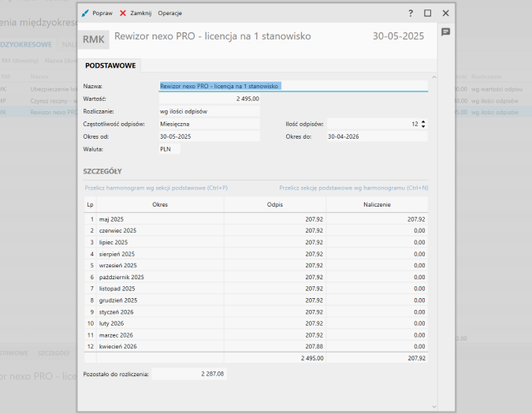Maximize the RMK dialog window
This screenshot has width=532, height=414.
427,13
